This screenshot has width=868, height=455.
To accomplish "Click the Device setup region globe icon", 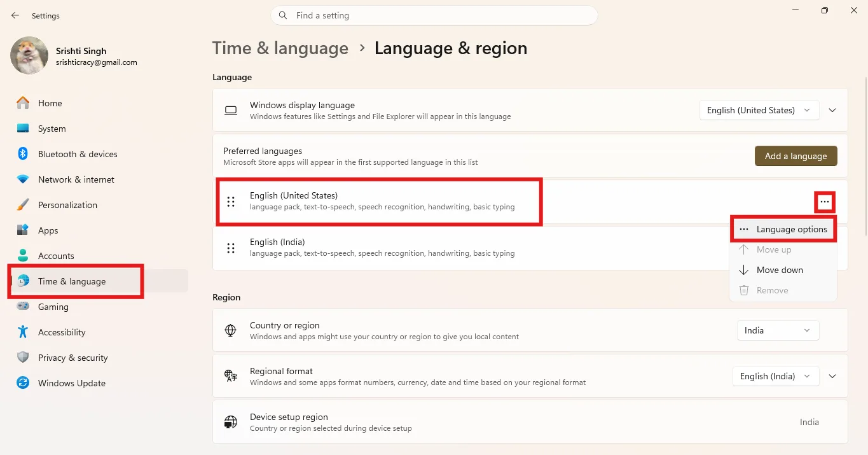I will (x=231, y=422).
